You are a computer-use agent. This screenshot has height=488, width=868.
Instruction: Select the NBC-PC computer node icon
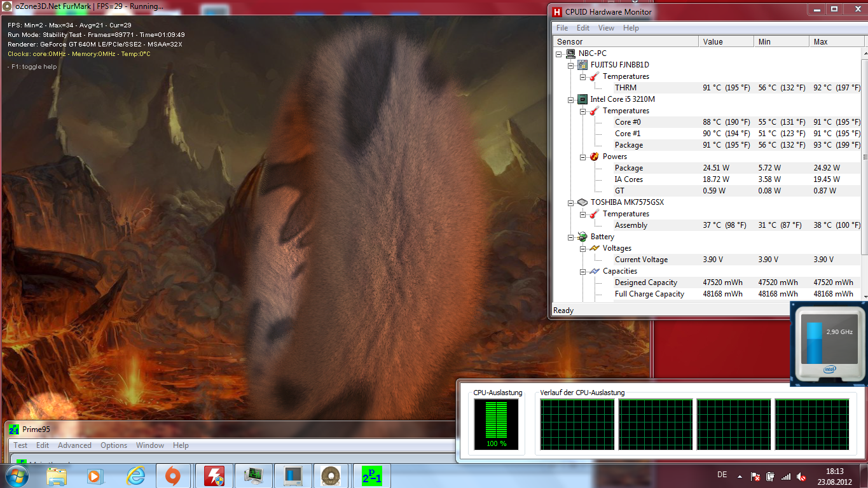pyautogui.click(x=570, y=53)
